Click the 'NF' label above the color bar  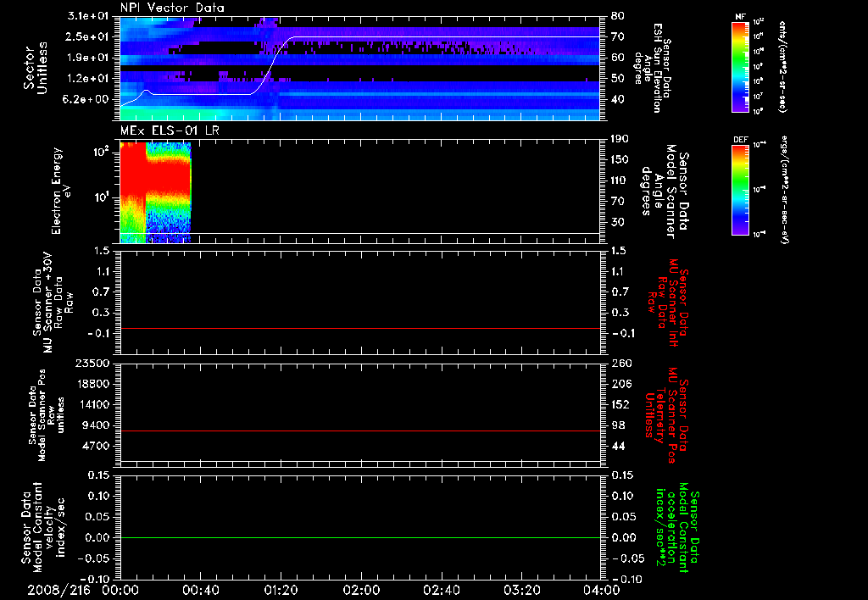click(x=740, y=17)
